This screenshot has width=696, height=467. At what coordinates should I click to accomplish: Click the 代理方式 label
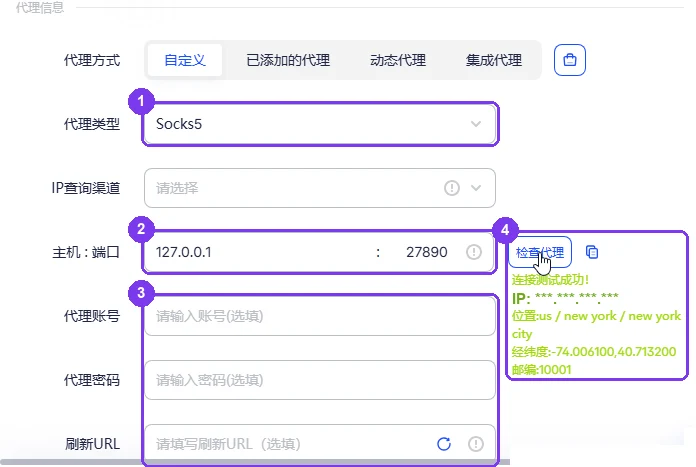pos(92,60)
